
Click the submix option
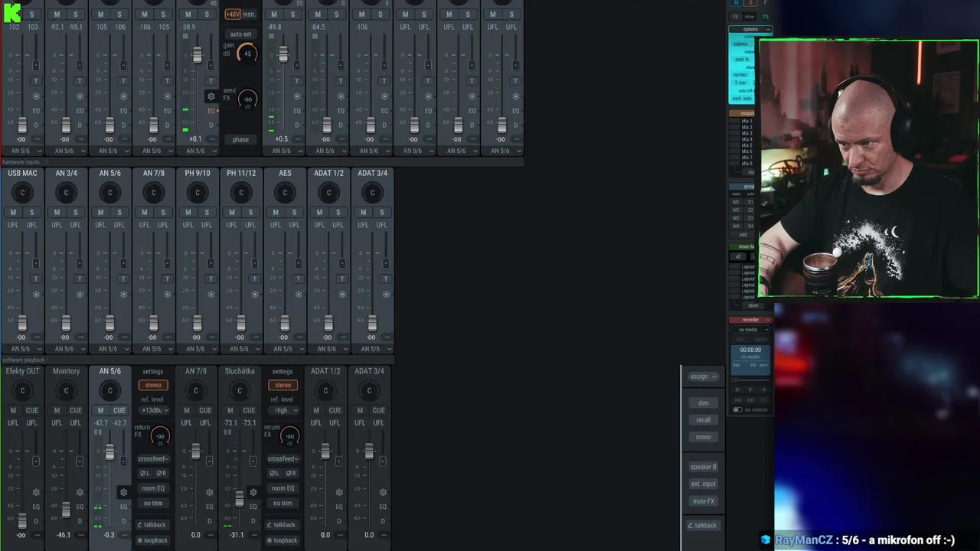point(741,44)
